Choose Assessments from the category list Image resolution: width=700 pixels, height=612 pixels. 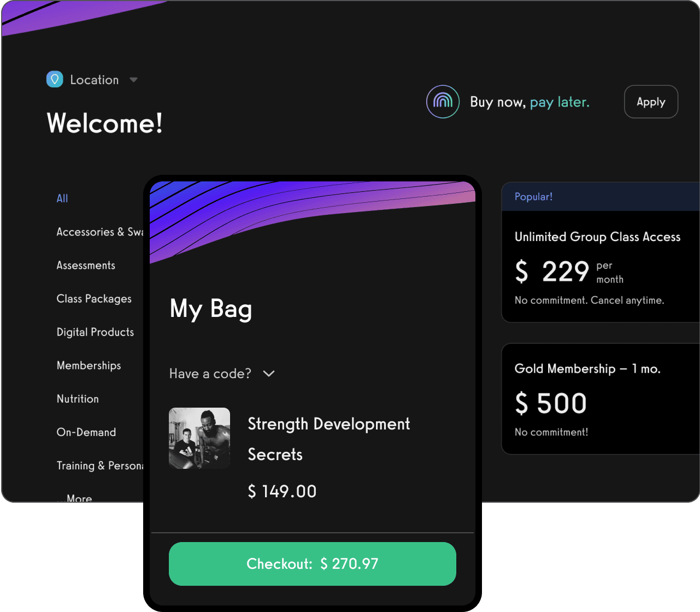click(x=86, y=266)
